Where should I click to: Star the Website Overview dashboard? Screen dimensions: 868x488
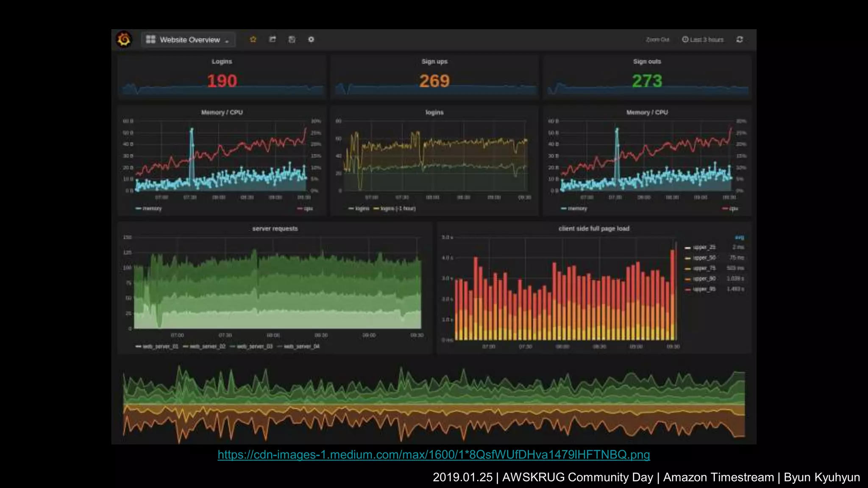point(253,39)
